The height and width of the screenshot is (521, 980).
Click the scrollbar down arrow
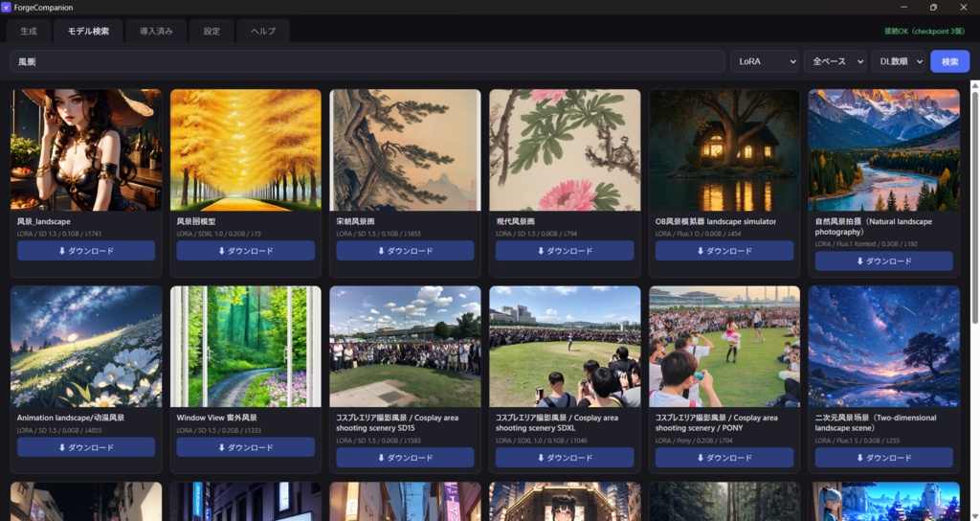tap(975, 516)
